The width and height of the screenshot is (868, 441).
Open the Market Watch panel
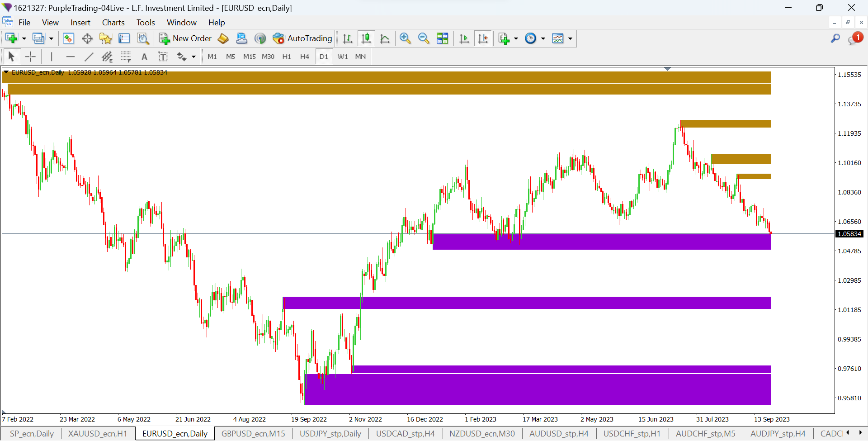[x=68, y=39]
